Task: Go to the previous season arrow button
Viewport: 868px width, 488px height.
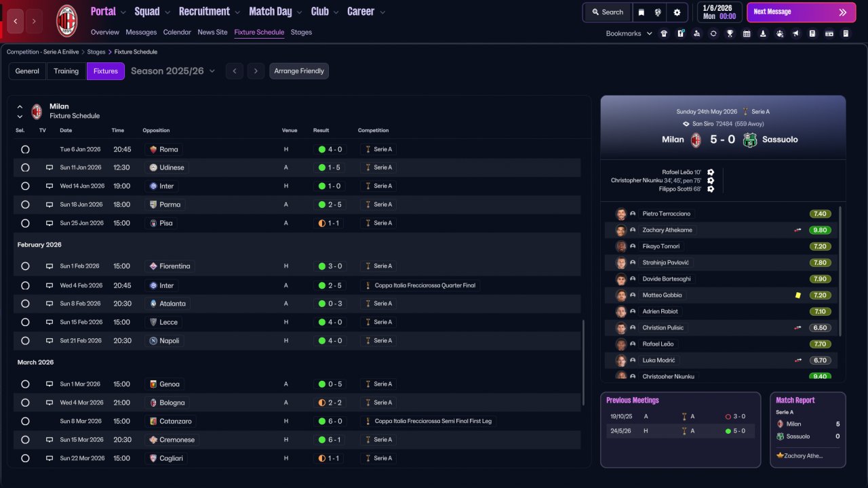Action: pyautogui.click(x=235, y=71)
